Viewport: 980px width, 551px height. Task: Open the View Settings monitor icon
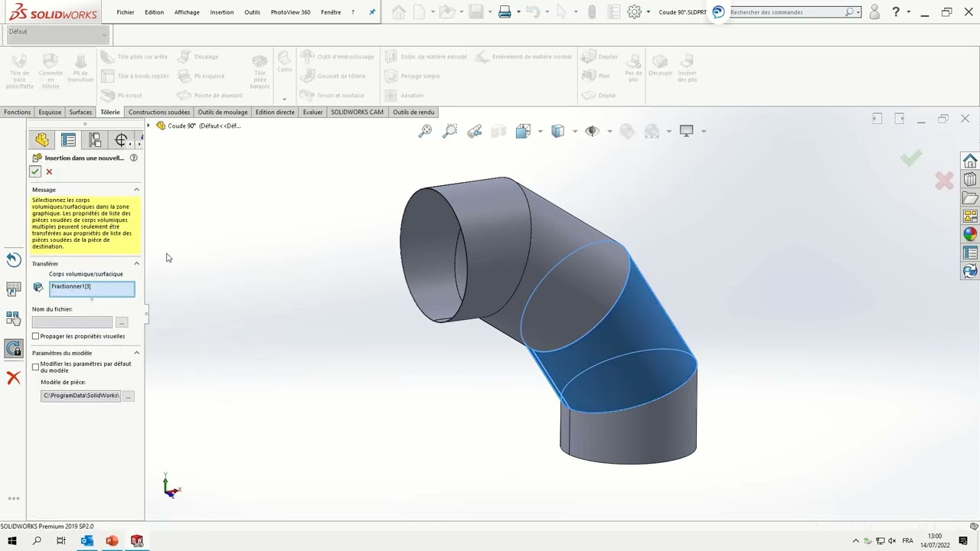point(686,132)
